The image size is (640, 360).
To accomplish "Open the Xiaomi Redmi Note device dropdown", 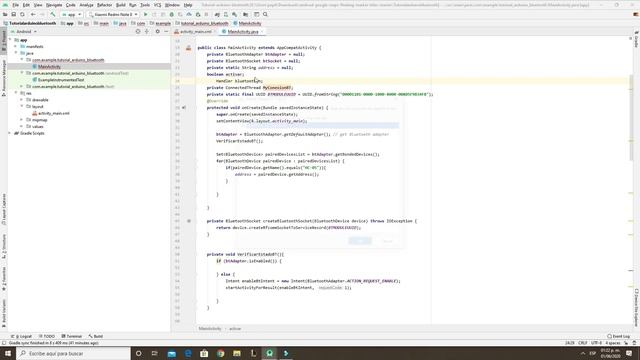I will coord(113,15).
